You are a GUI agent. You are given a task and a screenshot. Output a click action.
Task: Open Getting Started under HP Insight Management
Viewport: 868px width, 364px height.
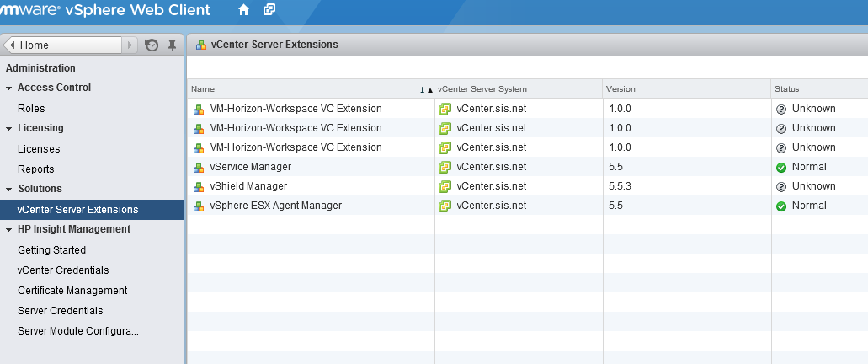(51, 250)
